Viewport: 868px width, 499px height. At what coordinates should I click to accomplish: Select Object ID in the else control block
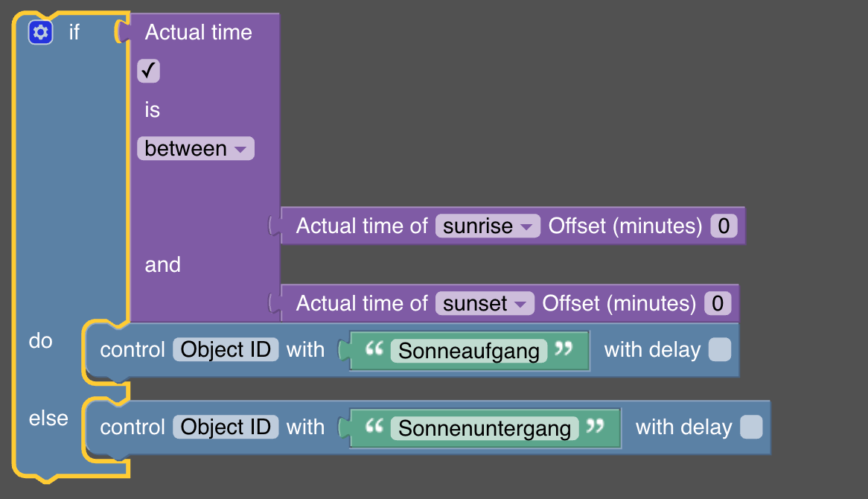coord(226,427)
